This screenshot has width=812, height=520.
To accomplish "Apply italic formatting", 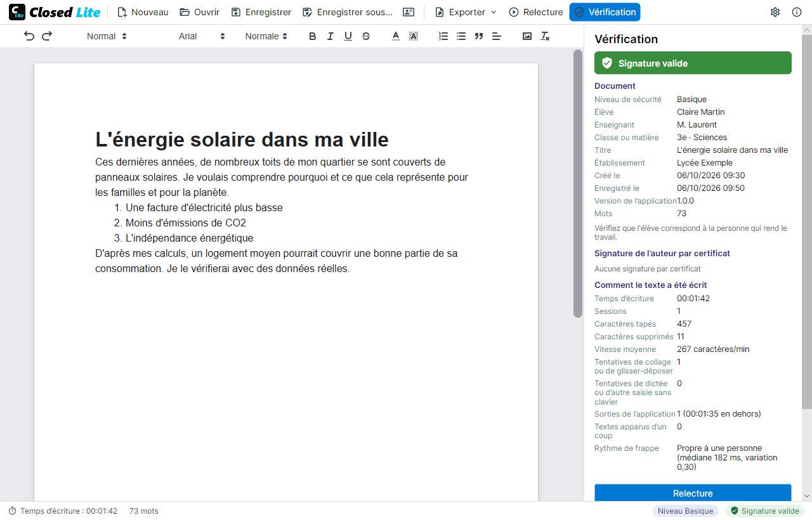I will [330, 36].
